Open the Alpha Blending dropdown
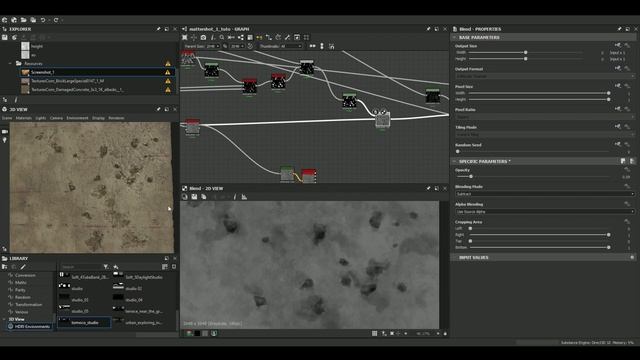Screen dimensions: 640x360 coord(545,211)
